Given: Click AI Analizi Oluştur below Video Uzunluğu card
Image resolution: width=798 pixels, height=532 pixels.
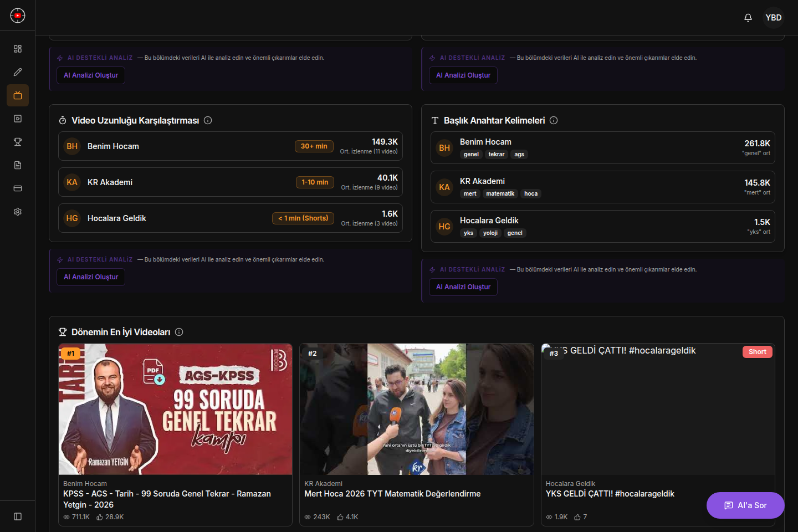Looking at the screenshot, I should 91,277.
